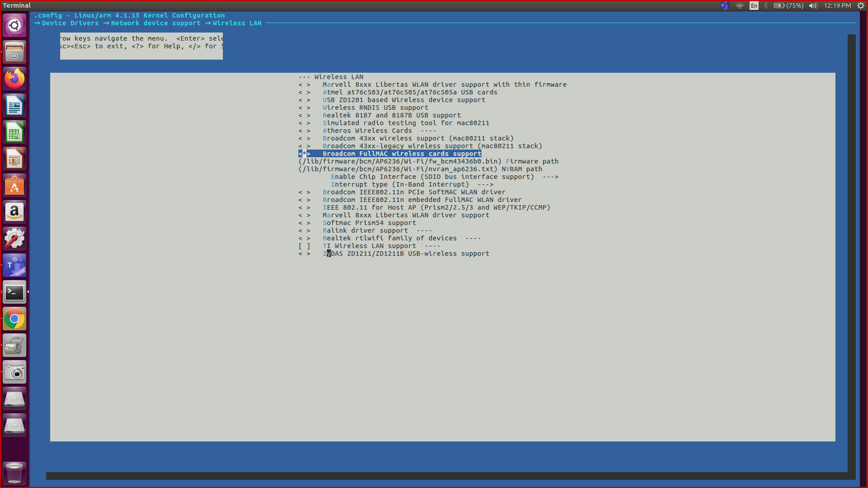Click the Terminal title bar menu

17,5
